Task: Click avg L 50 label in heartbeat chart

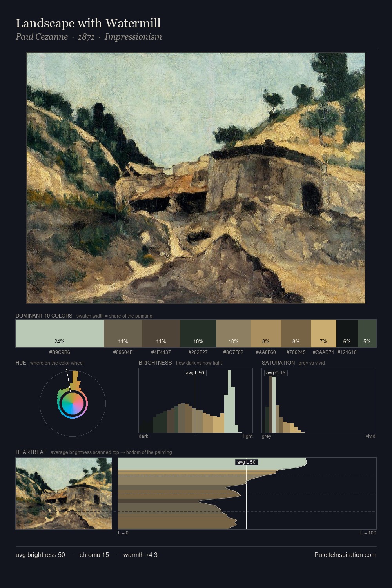Action: point(247,462)
